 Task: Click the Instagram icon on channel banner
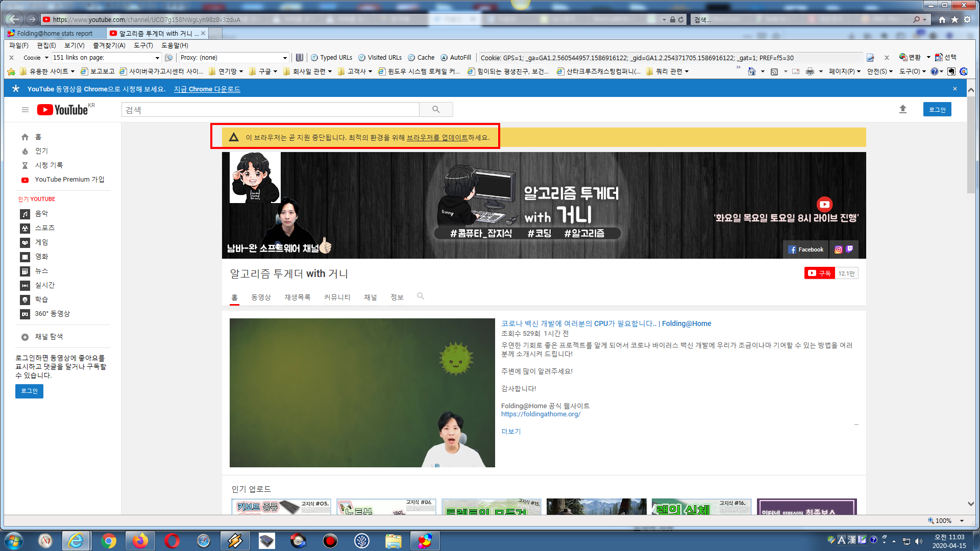pos(838,249)
